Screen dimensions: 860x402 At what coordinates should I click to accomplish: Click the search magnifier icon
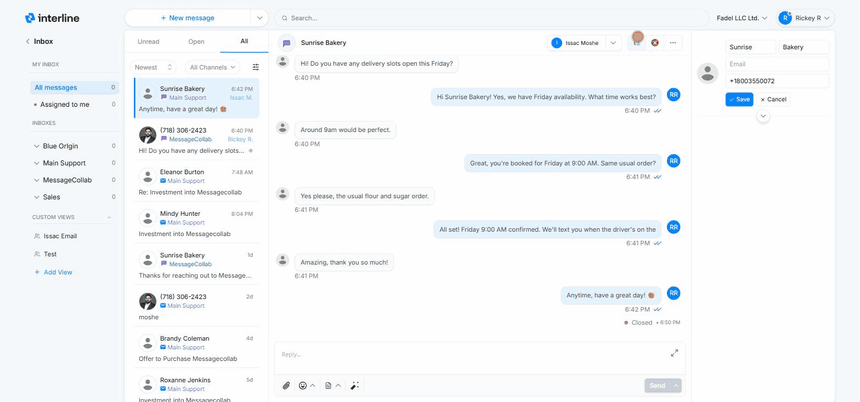pyautogui.click(x=285, y=18)
